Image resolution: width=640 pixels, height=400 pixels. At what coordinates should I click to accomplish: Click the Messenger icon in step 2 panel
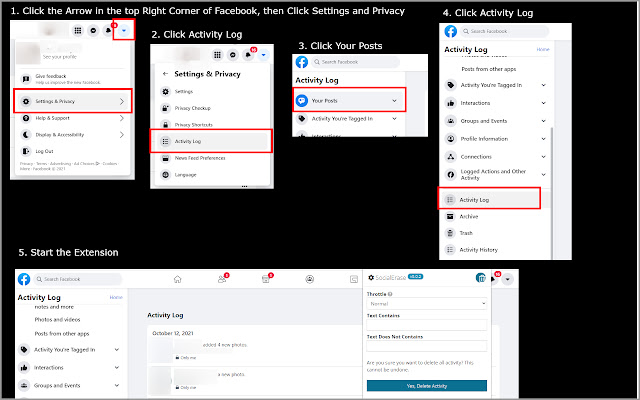pos(233,55)
